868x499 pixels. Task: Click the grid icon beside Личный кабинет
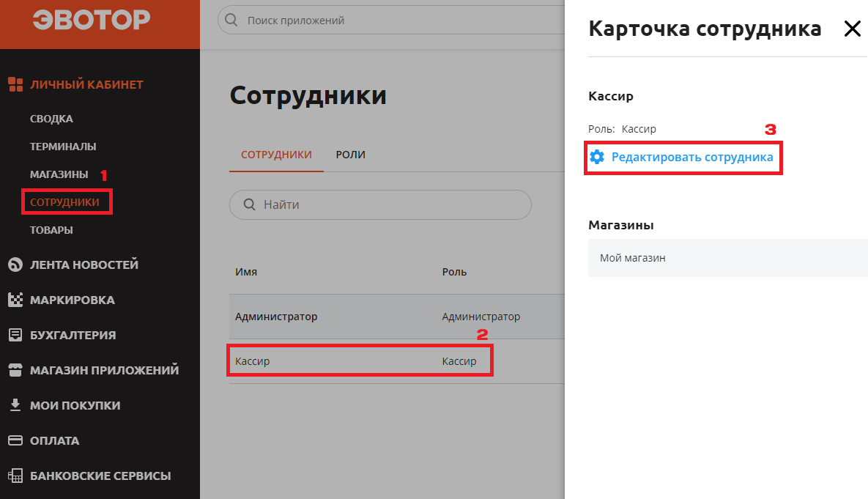tap(14, 84)
